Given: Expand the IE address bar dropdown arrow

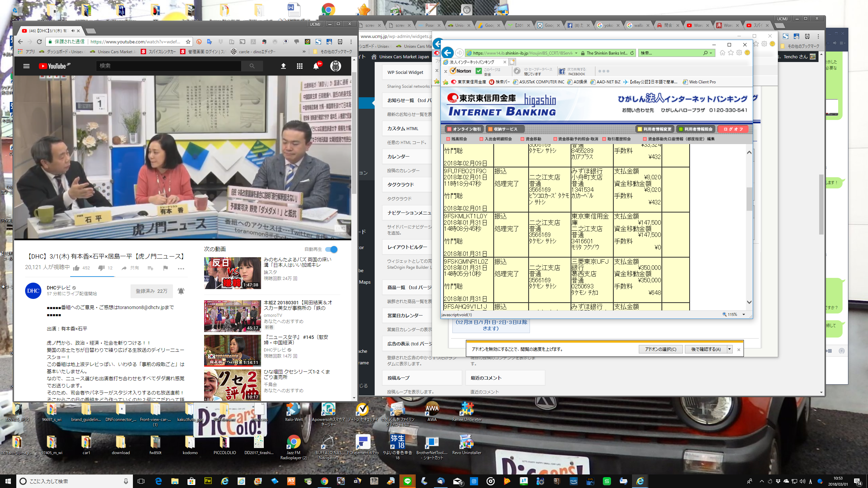Looking at the screenshot, I should tap(576, 53).
